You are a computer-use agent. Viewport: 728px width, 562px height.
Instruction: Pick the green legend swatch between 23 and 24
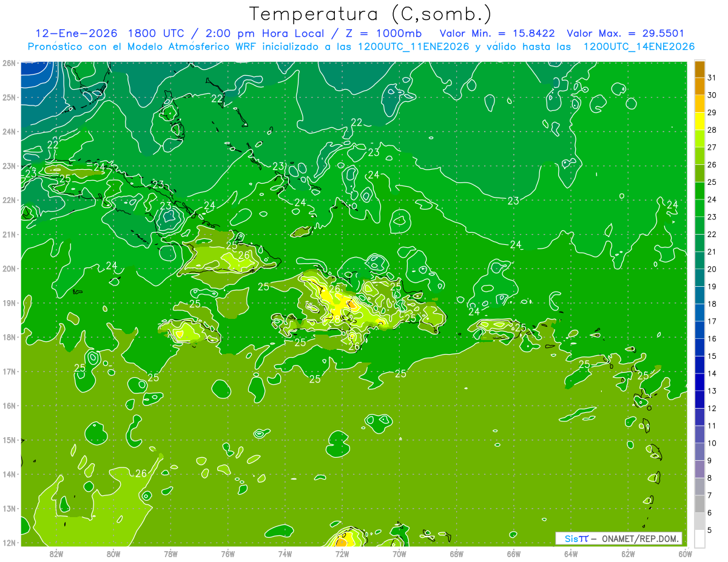699,208
